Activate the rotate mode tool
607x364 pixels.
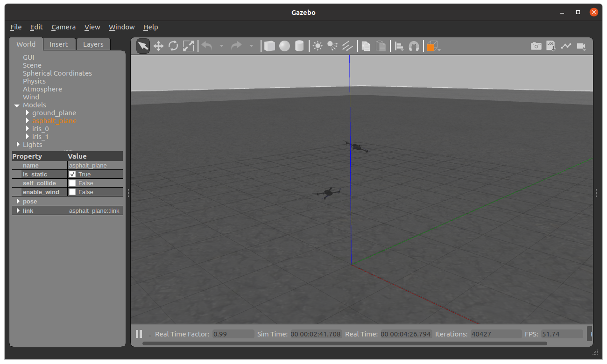[173, 46]
